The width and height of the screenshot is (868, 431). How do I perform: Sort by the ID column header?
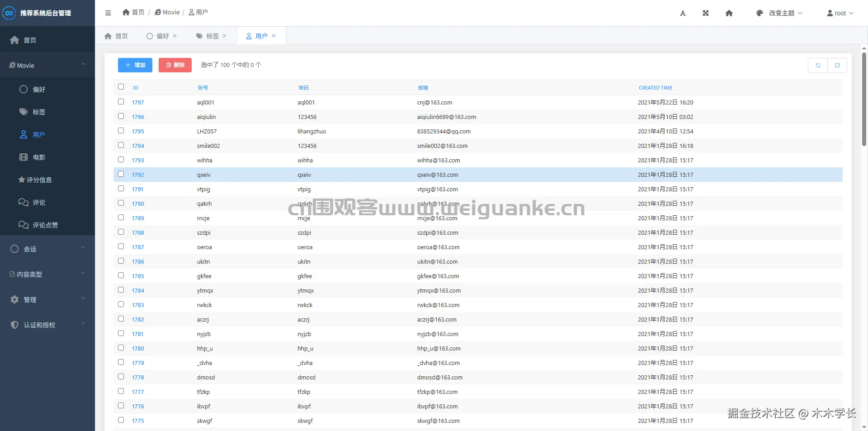point(135,88)
